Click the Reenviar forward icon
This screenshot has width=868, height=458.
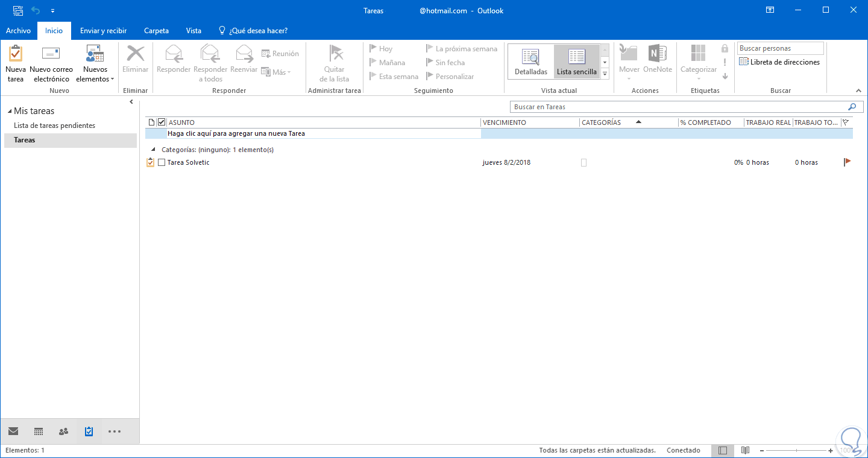(244, 54)
